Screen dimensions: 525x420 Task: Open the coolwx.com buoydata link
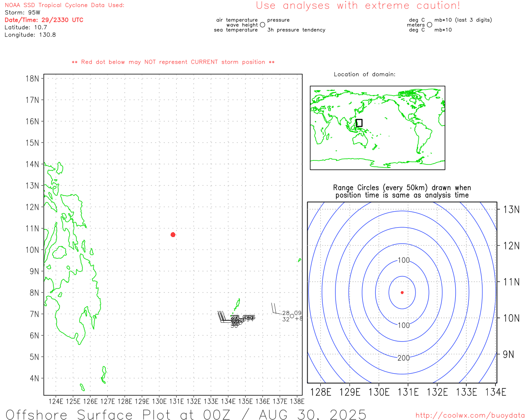coord(470,415)
